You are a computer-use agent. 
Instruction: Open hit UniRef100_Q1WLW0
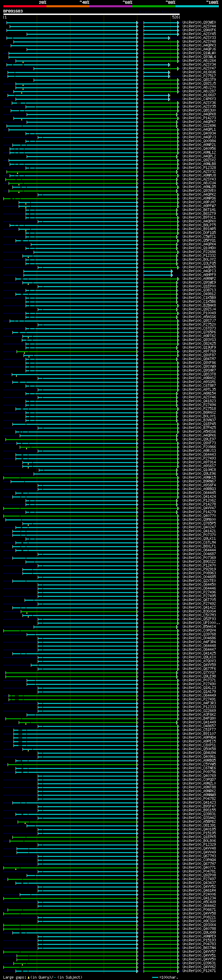[x=199, y=53]
